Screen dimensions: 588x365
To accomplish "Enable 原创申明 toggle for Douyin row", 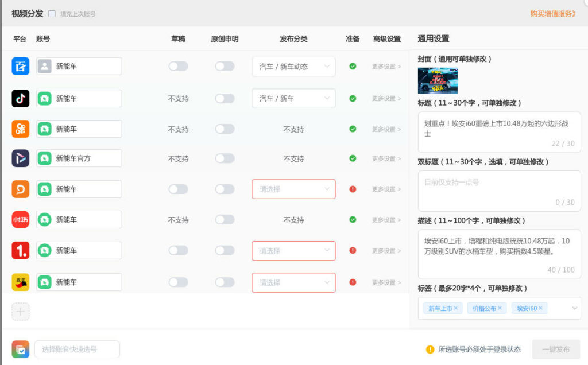I will [x=225, y=98].
